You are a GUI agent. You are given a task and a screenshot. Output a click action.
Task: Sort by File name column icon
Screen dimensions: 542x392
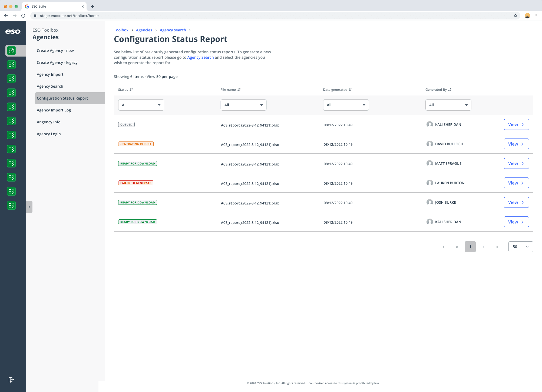pos(239,90)
